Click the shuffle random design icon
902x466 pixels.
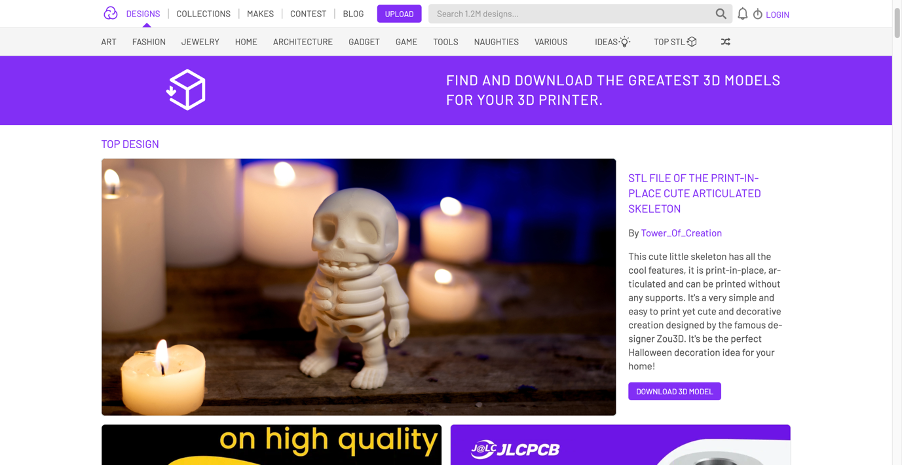tap(725, 41)
